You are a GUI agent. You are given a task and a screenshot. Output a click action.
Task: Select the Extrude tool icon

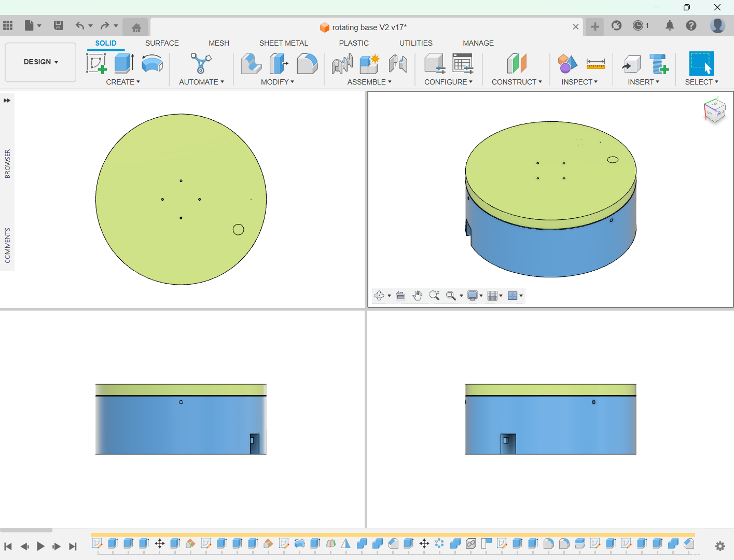tap(124, 64)
